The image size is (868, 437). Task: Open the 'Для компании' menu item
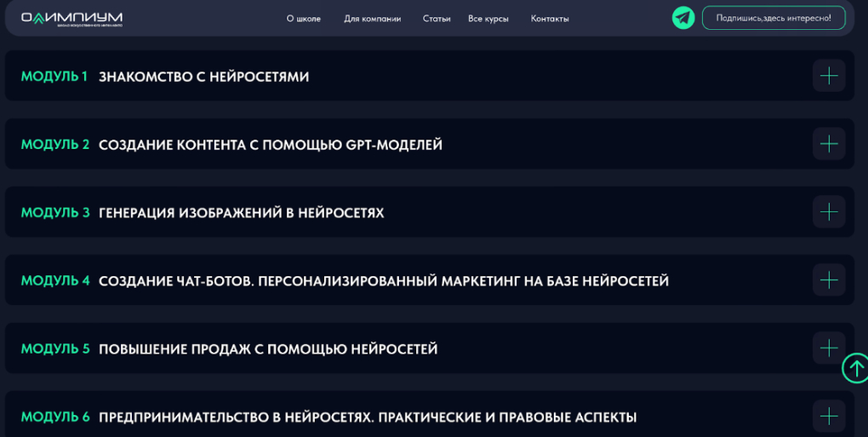pyautogui.click(x=372, y=18)
